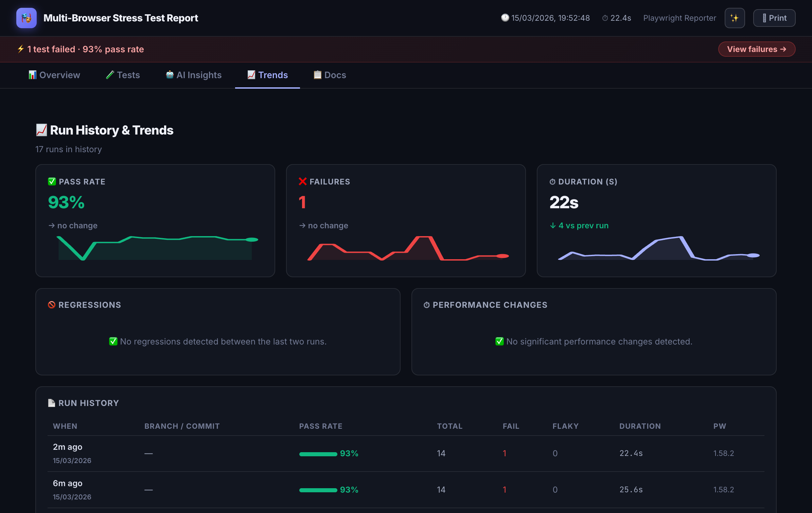Click the 15/03/2026, 19:52:48 timestamp
The height and width of the screenshot is (513, 812).
550,18
